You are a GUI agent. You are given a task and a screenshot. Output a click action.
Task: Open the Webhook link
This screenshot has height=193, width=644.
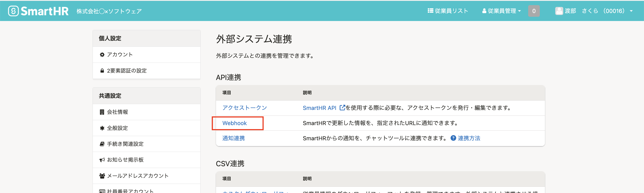[235, 123]
